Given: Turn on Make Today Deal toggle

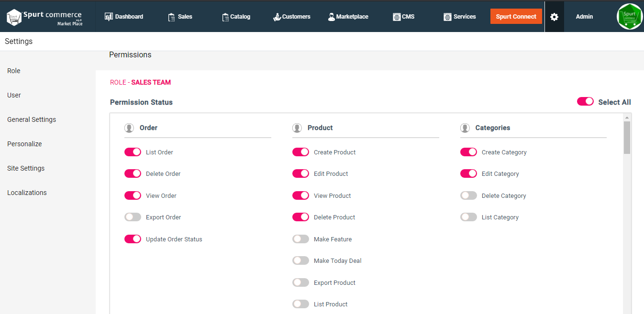Looking at the screenshot, I should 300,260.
